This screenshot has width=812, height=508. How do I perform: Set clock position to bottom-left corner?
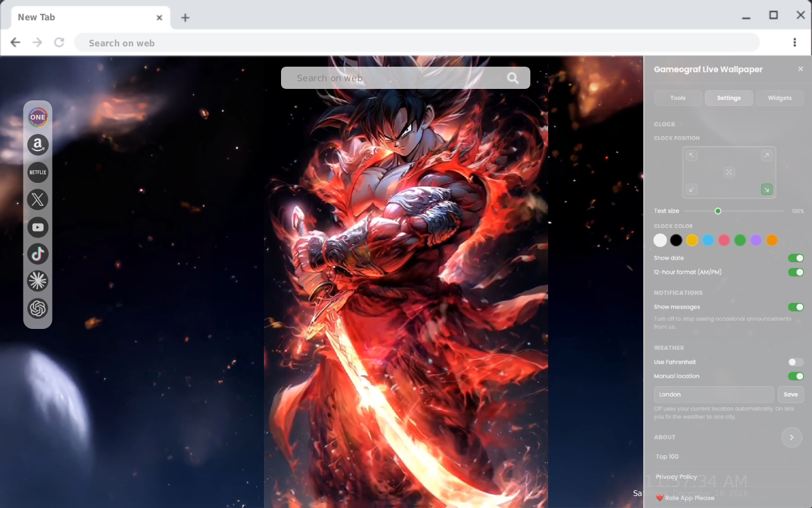coord(692,189)
